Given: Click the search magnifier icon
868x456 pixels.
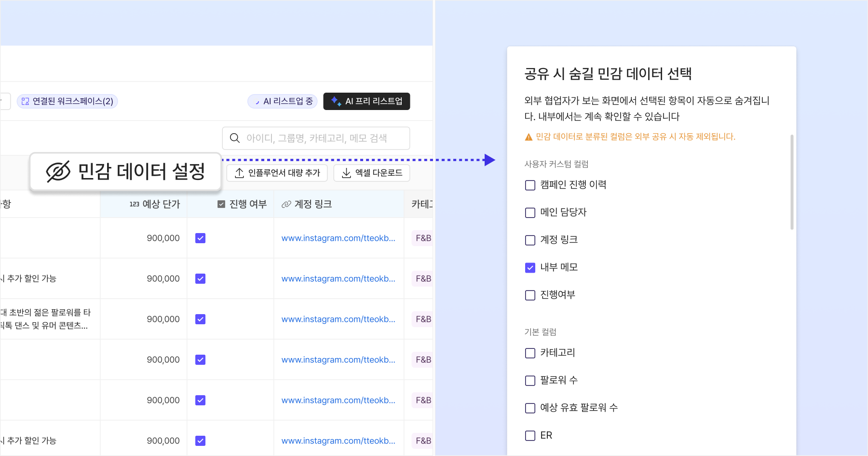Looking at the screenshot, I should click(x=235, y=138).
